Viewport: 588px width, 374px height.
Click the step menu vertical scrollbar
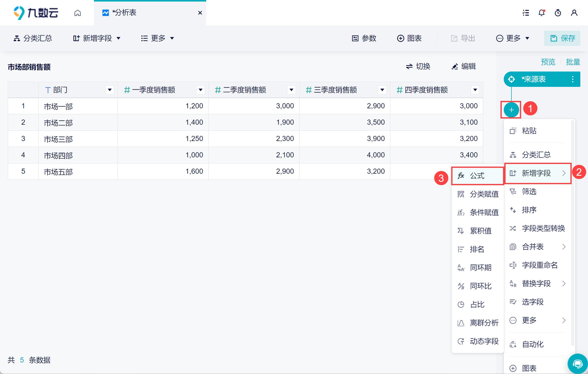(x=573, y=232)
